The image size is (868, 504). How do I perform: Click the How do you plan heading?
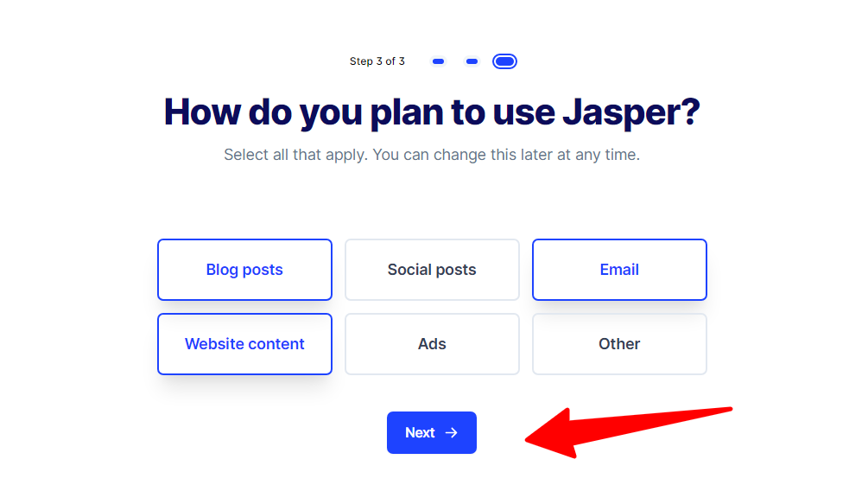(432, 112)
